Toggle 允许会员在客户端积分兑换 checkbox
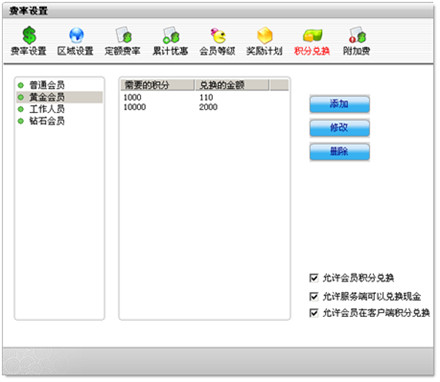Image resolution: width=440 pixels, height=382 pixels. [x=314, y=313]
